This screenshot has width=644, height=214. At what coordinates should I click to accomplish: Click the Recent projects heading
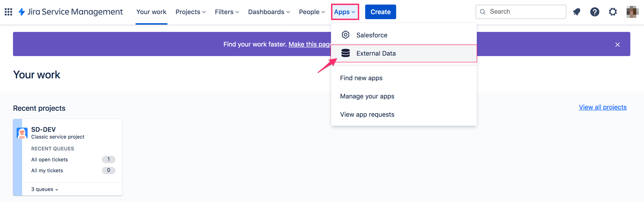[x=39, y=108]
